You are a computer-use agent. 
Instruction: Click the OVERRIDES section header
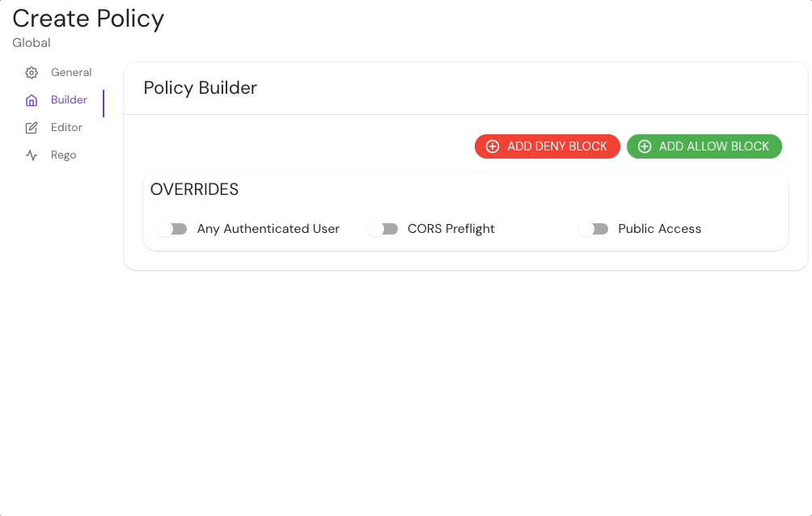194,189
